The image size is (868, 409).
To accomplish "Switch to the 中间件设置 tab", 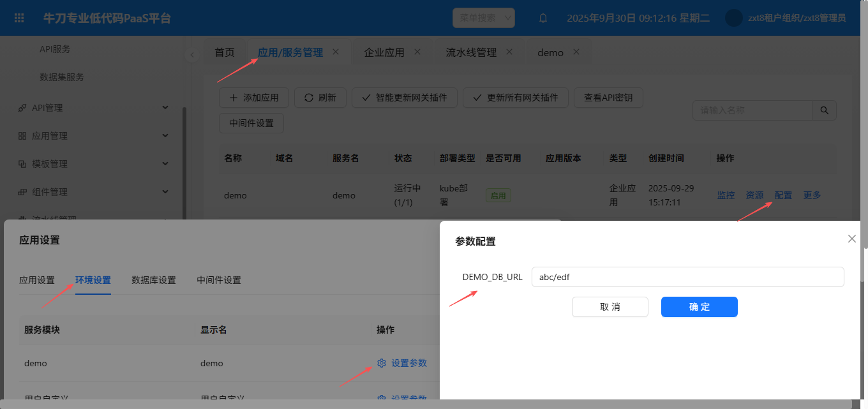I will [x=219, y=280].
